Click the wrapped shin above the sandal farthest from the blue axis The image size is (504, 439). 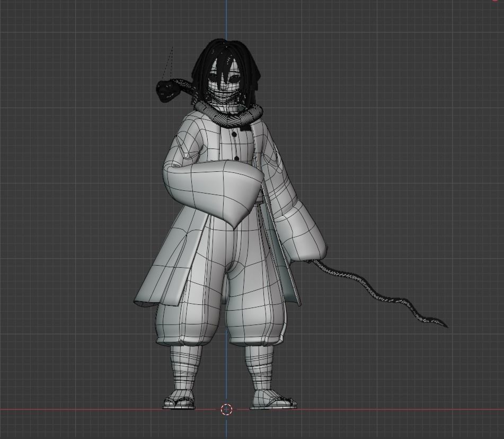tap(187, 368)
